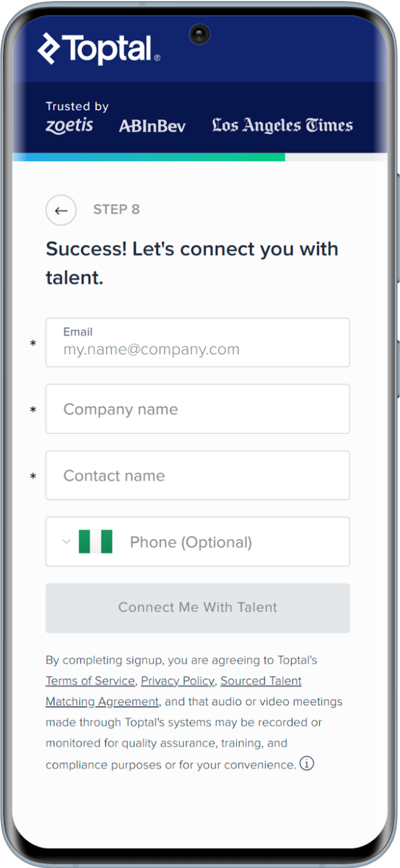Click the STEP 8 label
This screenshot has width=400, height=868.
(117, 210)
